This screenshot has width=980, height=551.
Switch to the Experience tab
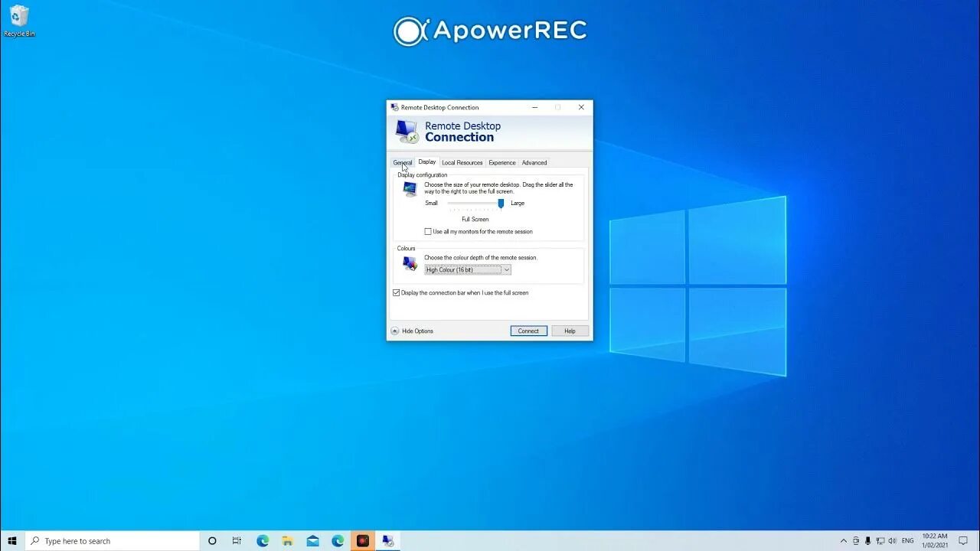(x=502, y=162)
